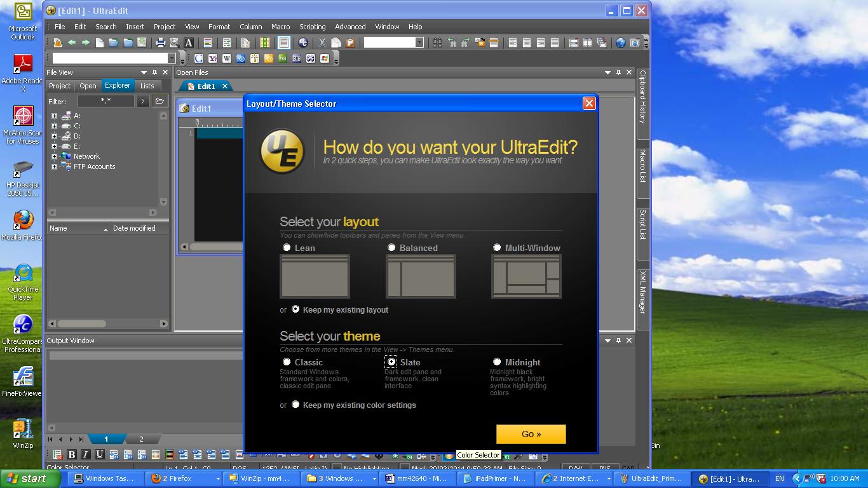Viewport: 868px width, 488px height.
Task: Expand the C: drive tree node
Action: pyautogui.click(x=55, y=126)
